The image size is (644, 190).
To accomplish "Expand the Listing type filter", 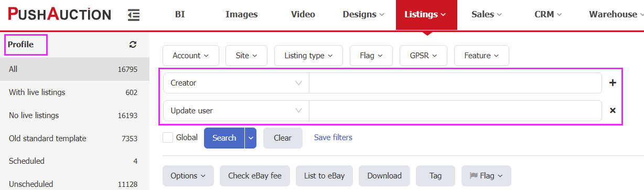I will [308, 56].
